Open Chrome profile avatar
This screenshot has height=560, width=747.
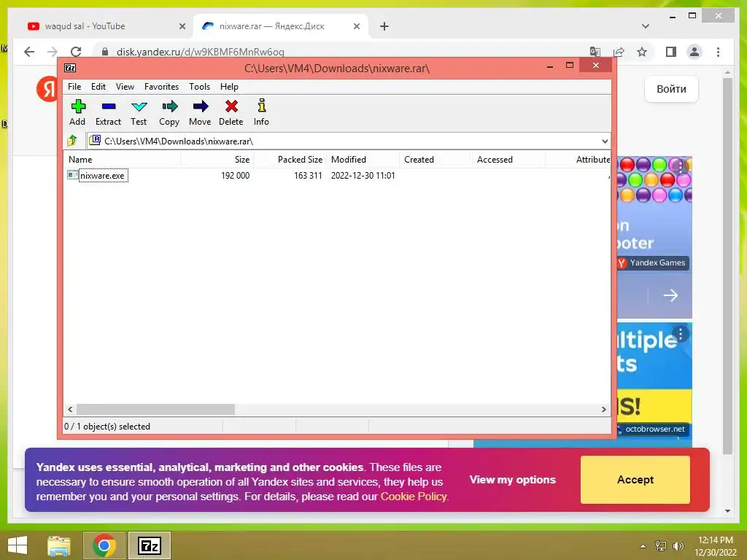(694, 52)
